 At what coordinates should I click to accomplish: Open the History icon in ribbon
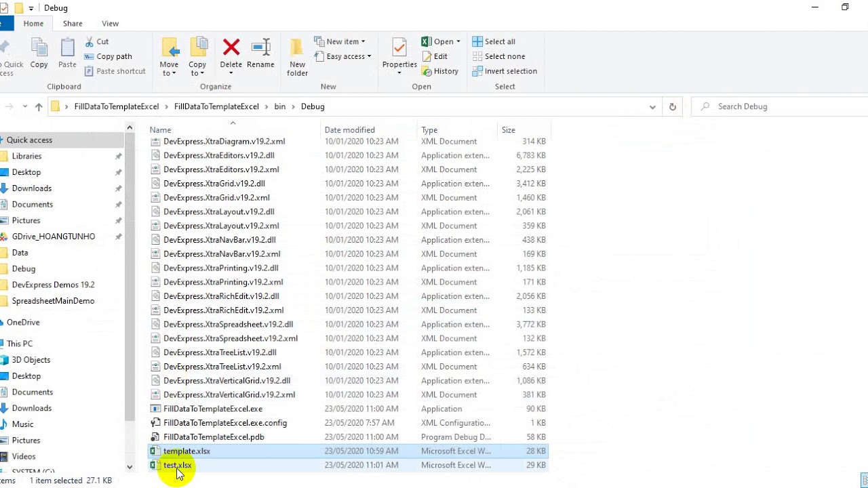tap(427, 71)
